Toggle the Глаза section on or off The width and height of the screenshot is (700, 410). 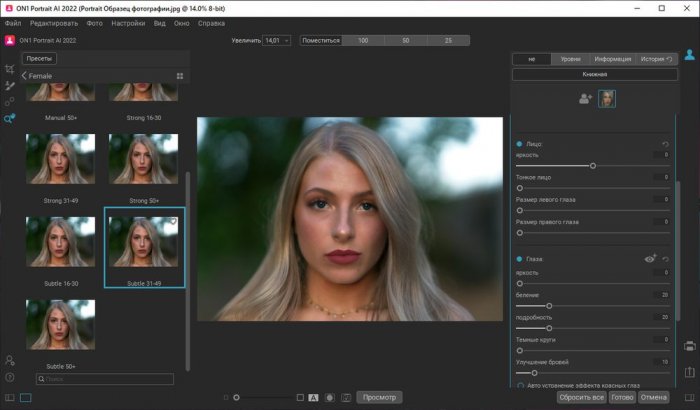pos(520,258)
